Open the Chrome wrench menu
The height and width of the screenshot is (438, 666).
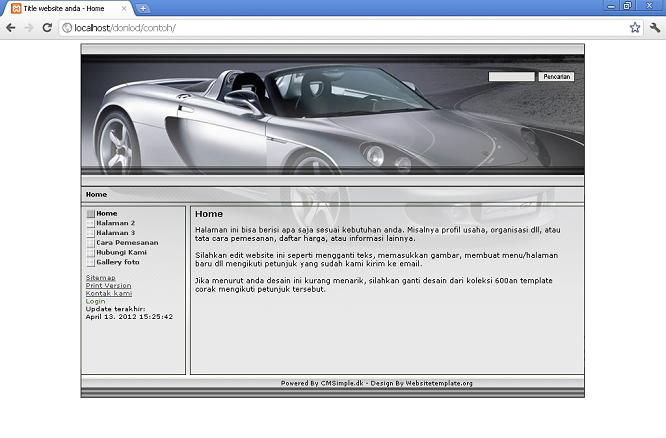(655, 28)
